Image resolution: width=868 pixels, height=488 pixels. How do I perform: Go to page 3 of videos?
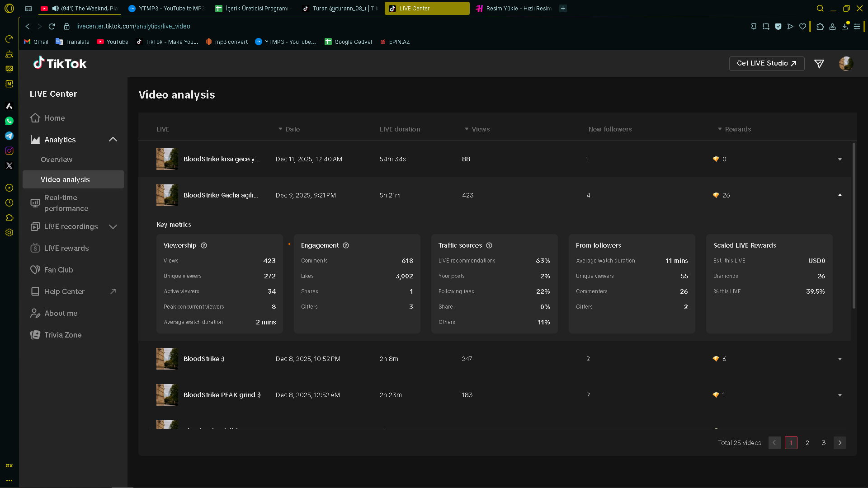point(824,443)
